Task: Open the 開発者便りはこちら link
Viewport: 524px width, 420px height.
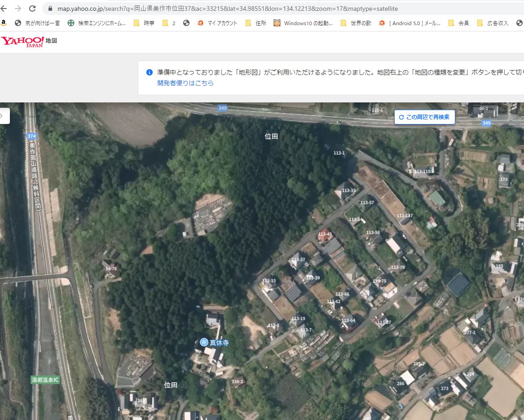Action: click(185, 83)
